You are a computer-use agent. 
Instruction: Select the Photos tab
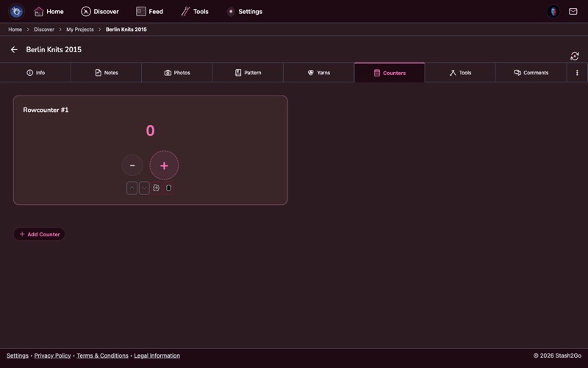(177, 73)
